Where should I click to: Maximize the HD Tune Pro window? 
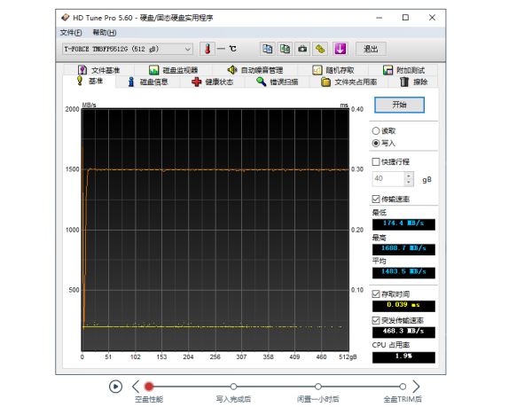(x=405, y=18)
